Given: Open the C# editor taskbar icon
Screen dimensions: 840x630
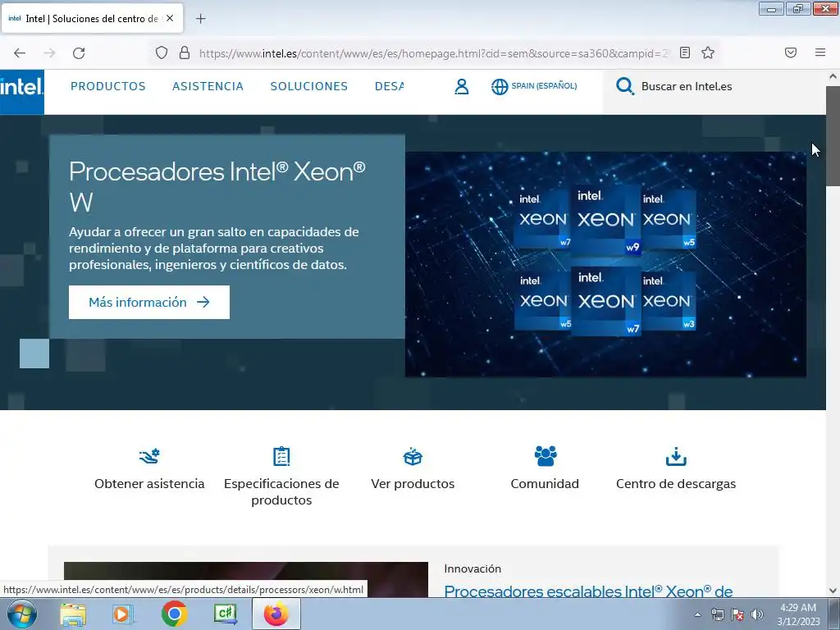Looking at the screenshot, I should (225, 614).
